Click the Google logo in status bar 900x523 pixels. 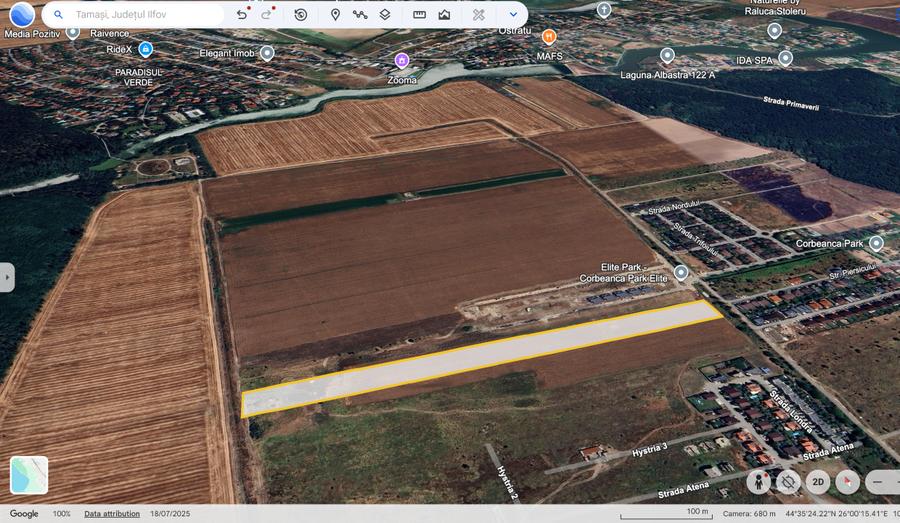coord(24,514)
